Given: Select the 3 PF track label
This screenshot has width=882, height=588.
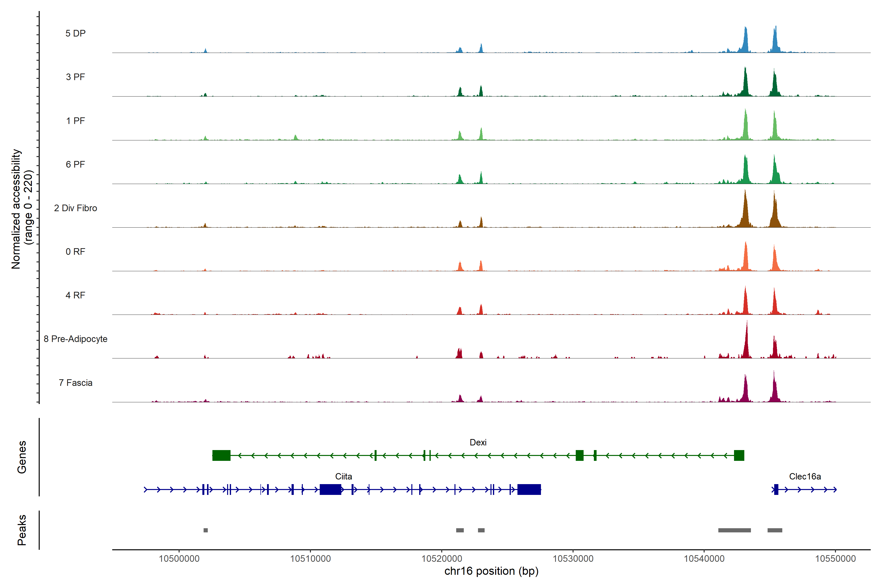Looking at the screenshot, I should [75, 77].
